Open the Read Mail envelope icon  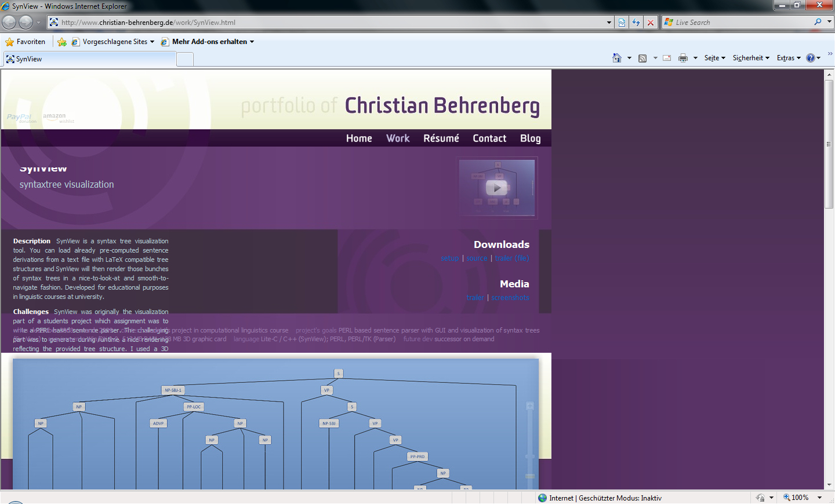coord(667,58)
